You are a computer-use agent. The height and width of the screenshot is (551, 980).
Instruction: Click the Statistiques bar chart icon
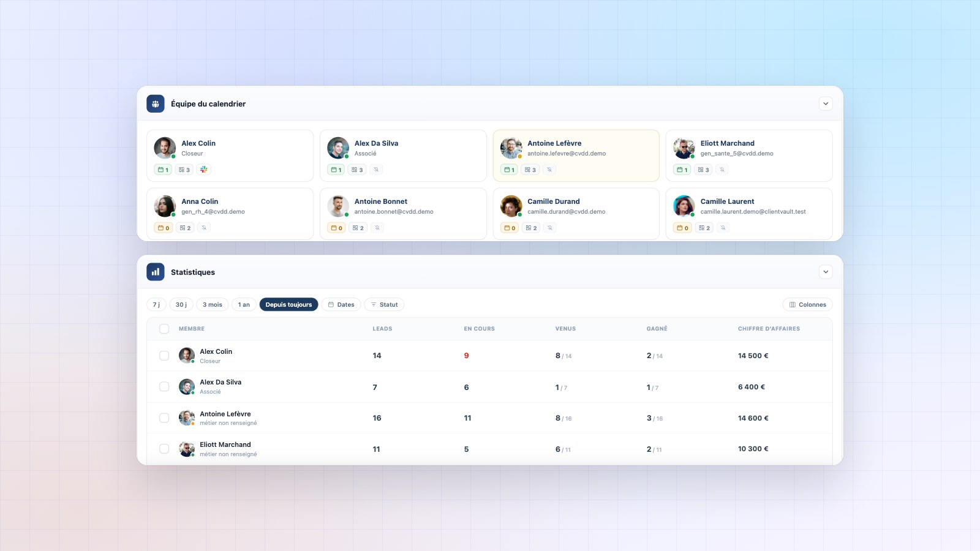pyautogui.click(x=156, y=272)
